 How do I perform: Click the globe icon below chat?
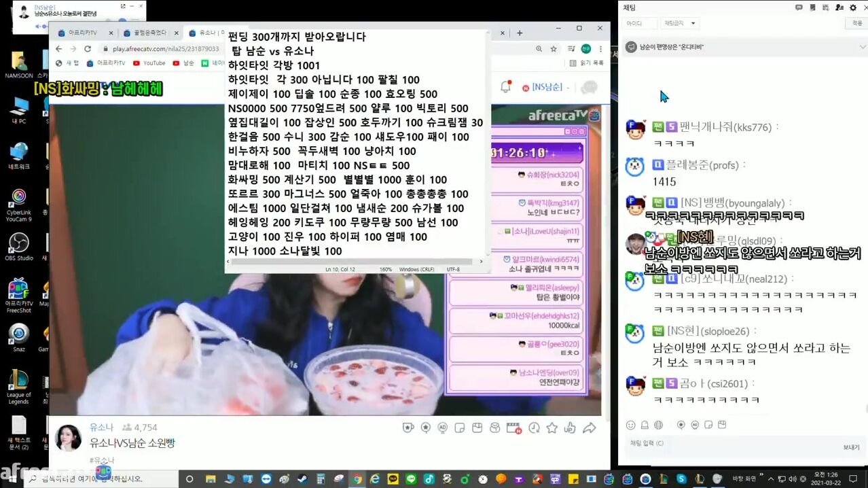point(658,425)
